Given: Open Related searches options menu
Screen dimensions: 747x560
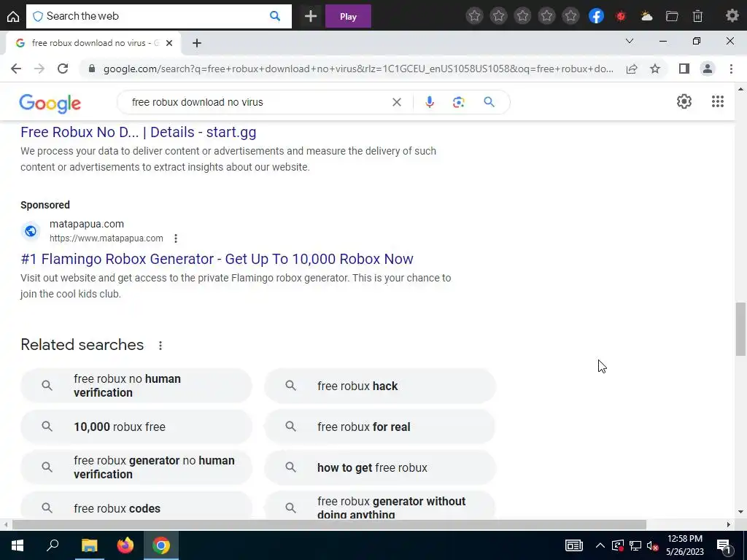Looking at the screenshot, I should tap(160, 346).
